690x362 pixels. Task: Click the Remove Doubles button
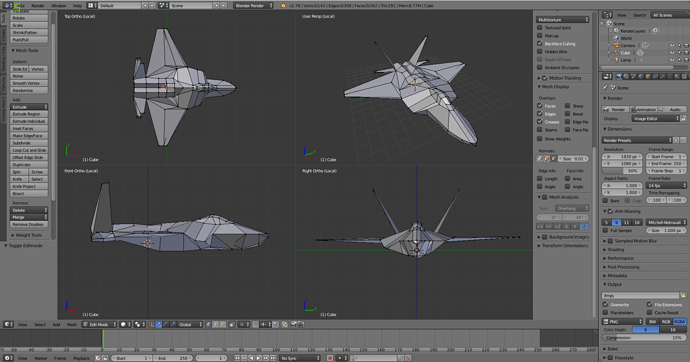[29, 224]
